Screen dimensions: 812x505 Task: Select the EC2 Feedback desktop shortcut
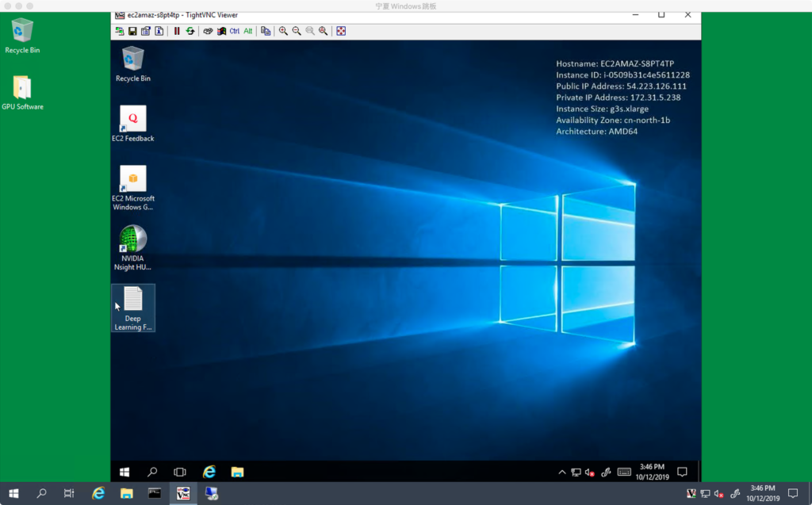(133, 124)
